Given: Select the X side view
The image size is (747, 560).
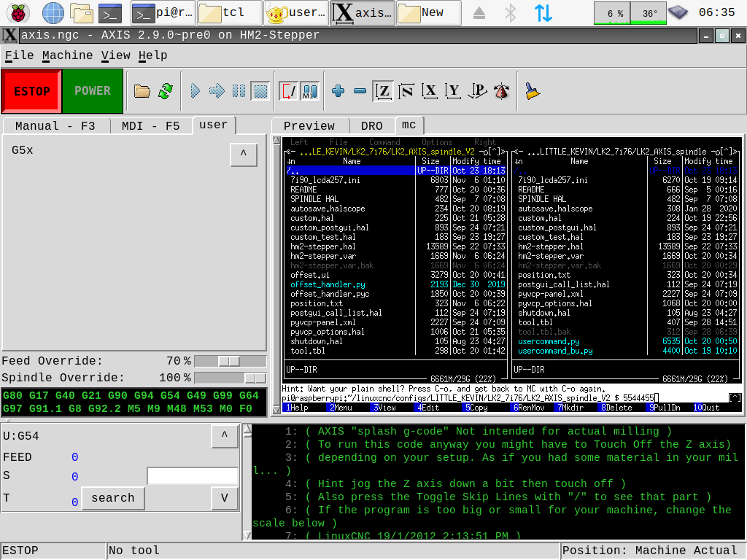Looking at the screenshot, I should (x=430, y=91).
